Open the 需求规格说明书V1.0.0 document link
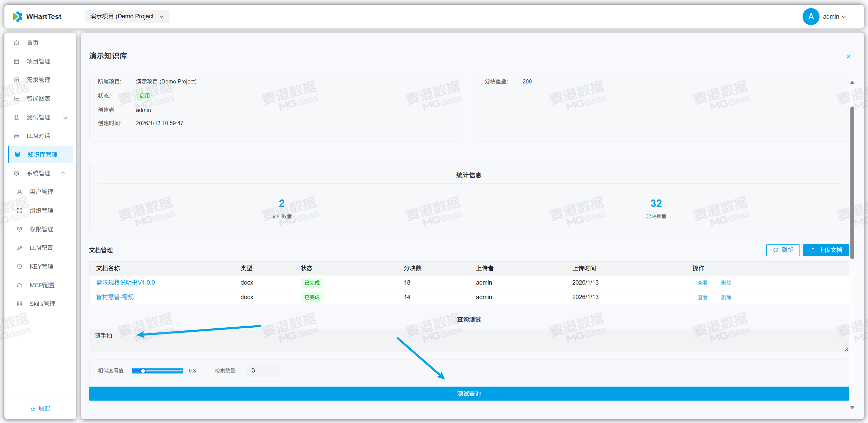This screenshot has height=423, width=868. point(125,283)
